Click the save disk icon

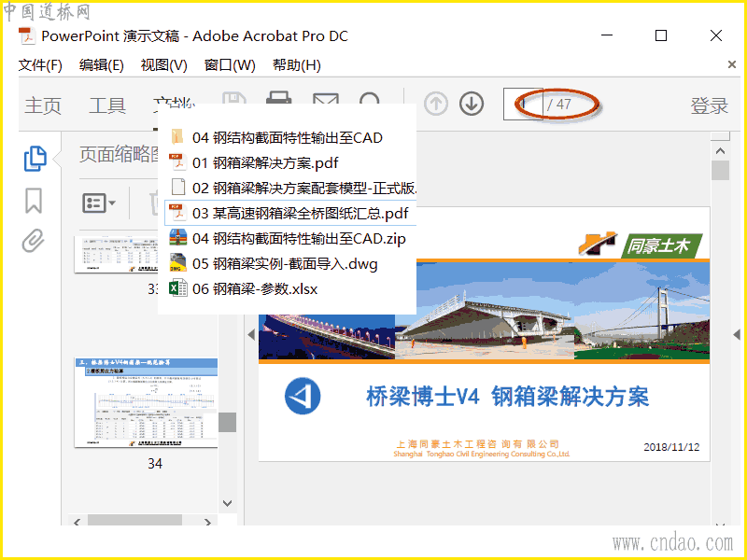click(x=234, y=98)
